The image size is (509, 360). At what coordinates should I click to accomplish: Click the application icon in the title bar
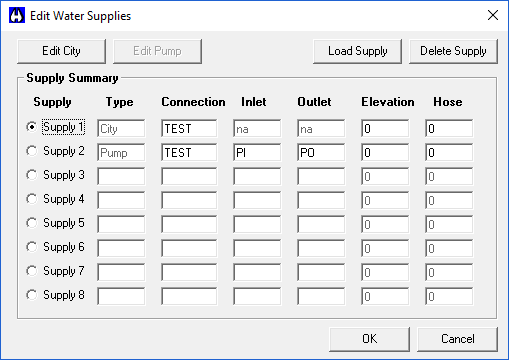(x=17, y=15)
